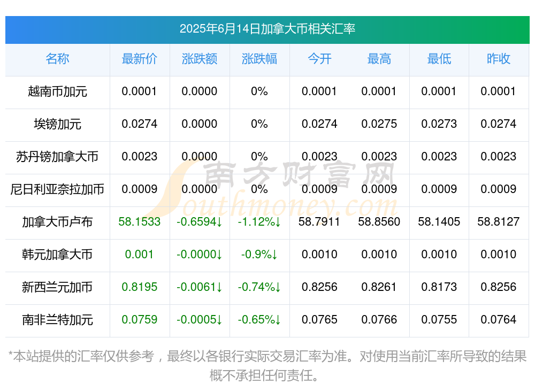Viewport: 535px width, 392px height.
Task: Click high price 58.8560
Action: [x=379, y=222]
